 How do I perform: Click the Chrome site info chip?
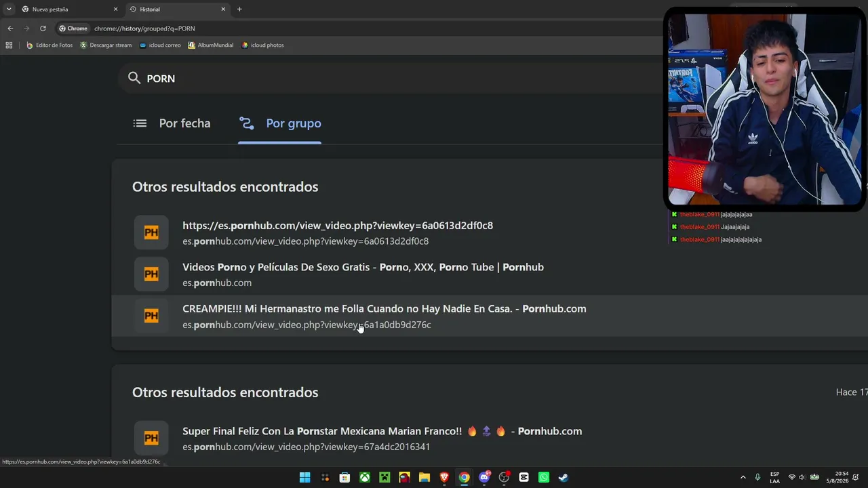(x=73, y=28)
